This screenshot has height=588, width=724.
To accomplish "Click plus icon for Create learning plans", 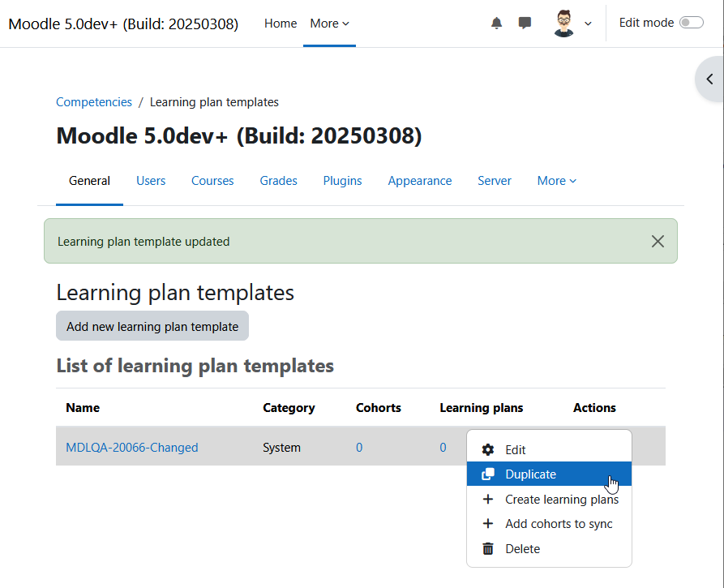I will click(487, 499).
